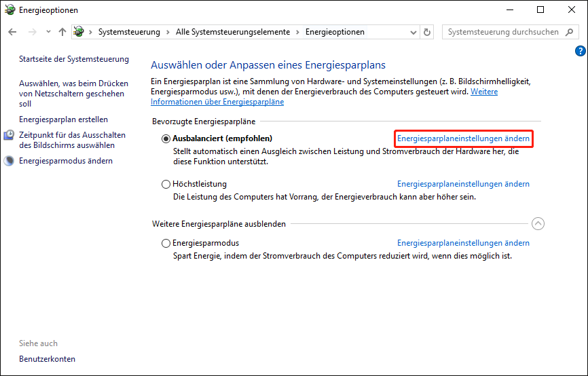
Task: Open recent locations dropdown next to forward arrow
Action: (48, 32)
